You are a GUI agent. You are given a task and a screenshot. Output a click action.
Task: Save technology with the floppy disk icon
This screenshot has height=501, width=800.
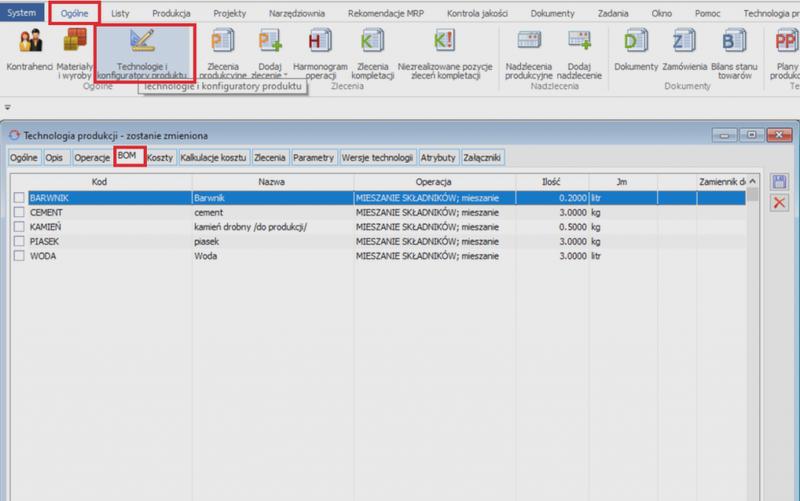coord(779,182)
